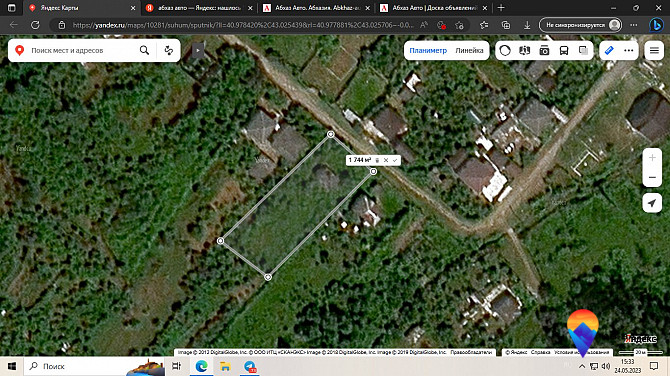
Task: Click the red Yandex Maps pin logo
Action: click(x=19, y=50)
